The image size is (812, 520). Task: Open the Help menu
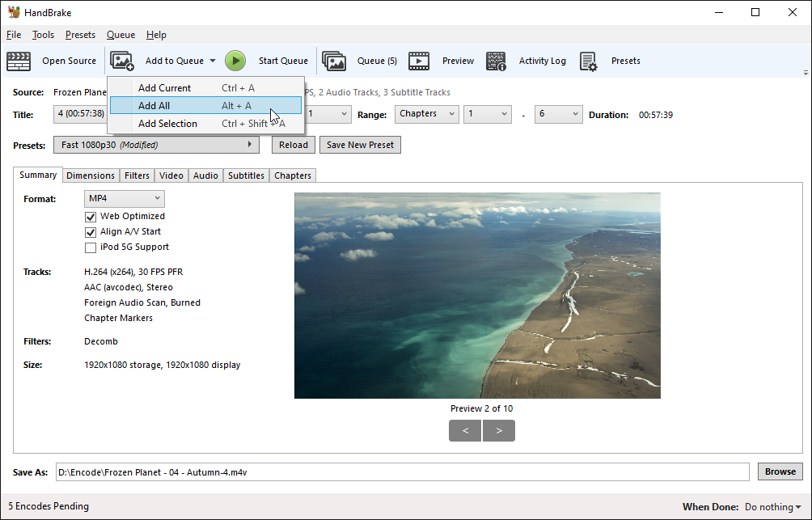(156, 35)
